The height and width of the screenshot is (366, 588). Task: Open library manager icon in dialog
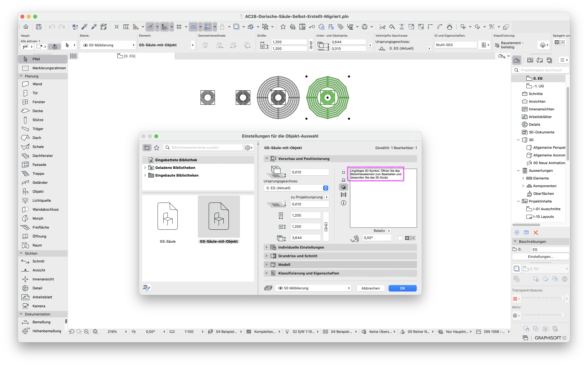pyautogui.click(x=147, y=288)
